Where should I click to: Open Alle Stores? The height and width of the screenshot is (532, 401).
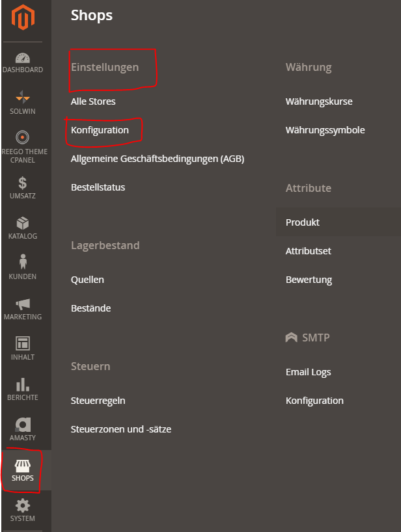[92, 101]
